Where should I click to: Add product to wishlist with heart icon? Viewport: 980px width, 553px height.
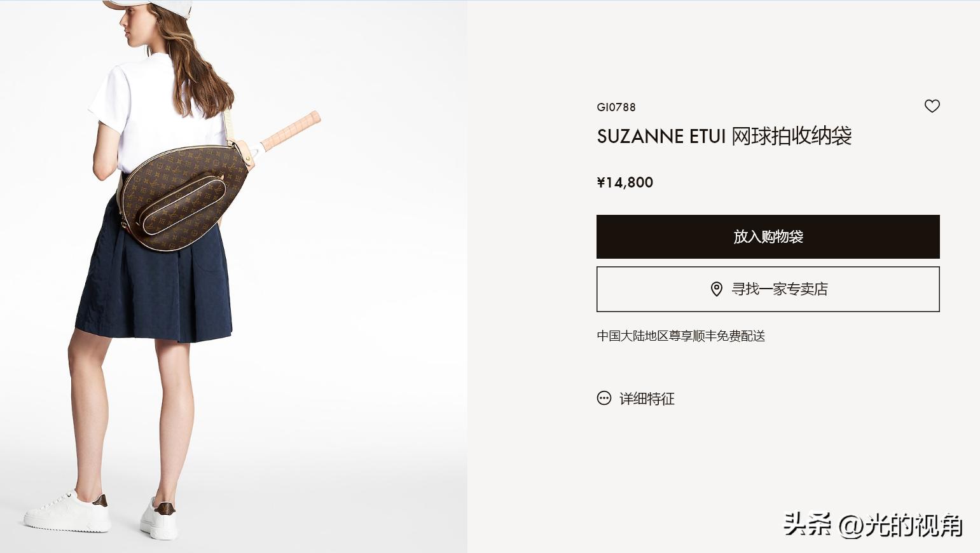[932, 106]
